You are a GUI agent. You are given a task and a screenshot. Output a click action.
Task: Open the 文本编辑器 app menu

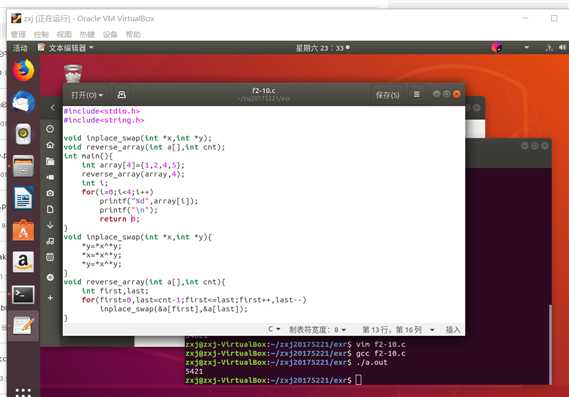coord(66,48)
